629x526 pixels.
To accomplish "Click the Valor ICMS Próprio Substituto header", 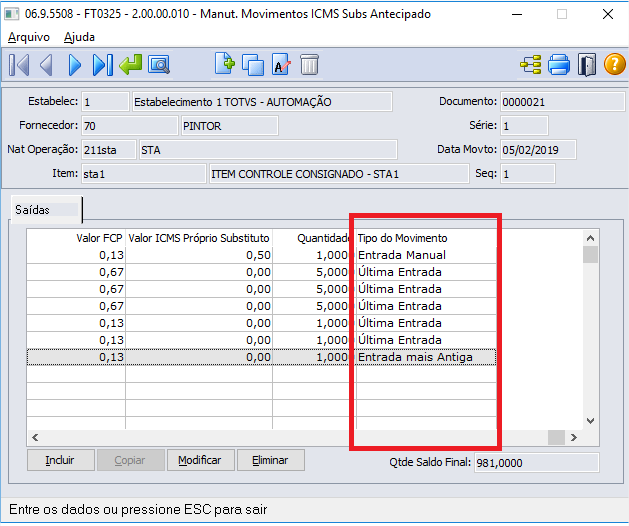I will pyautogui.click(x=199, y=238).
